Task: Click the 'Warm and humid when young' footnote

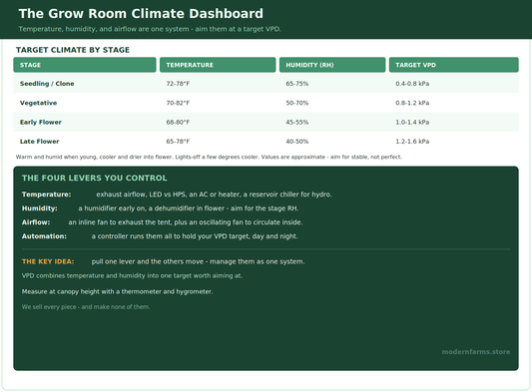Action: 209,157
